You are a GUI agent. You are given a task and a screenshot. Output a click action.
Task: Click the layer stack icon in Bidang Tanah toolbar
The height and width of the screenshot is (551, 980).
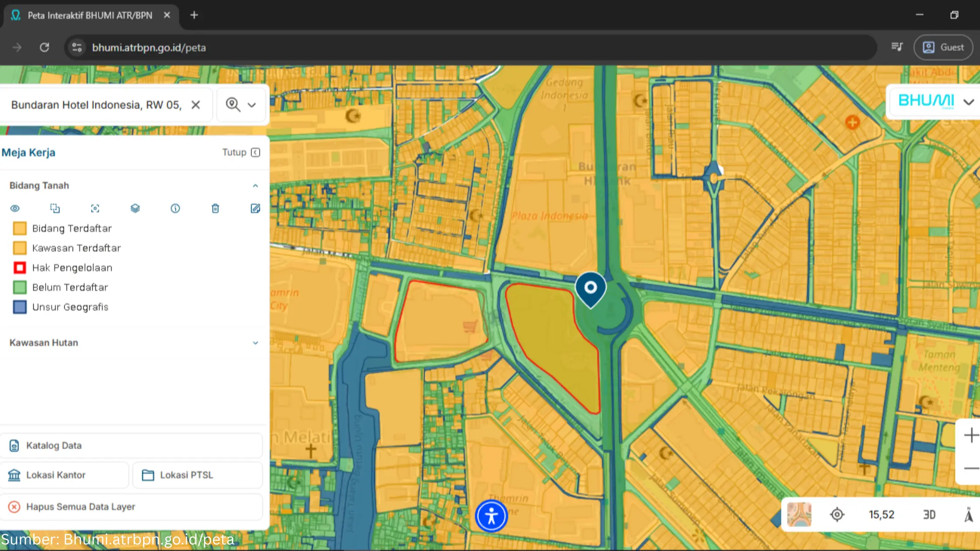point(135,209)
